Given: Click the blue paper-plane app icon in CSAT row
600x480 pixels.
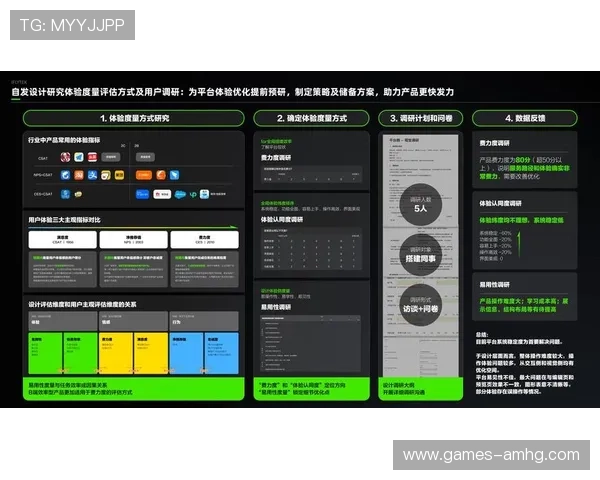Looking at the screenshot, I should (x=79, y=157).
